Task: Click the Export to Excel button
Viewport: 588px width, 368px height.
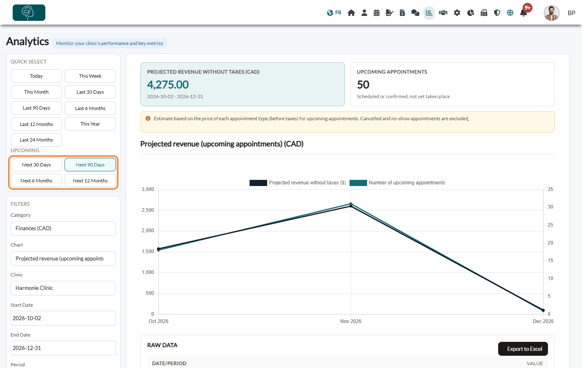Action: (x=523, y=349)
